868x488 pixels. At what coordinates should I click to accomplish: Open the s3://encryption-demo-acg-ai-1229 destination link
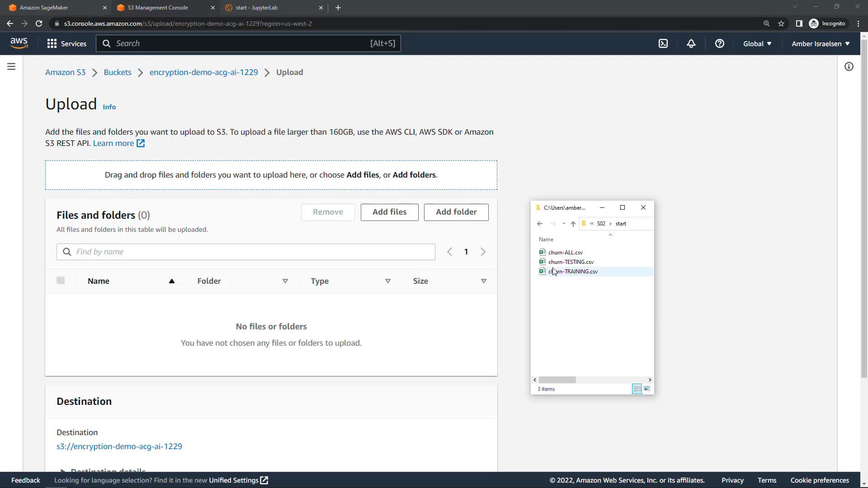(119, 446)
